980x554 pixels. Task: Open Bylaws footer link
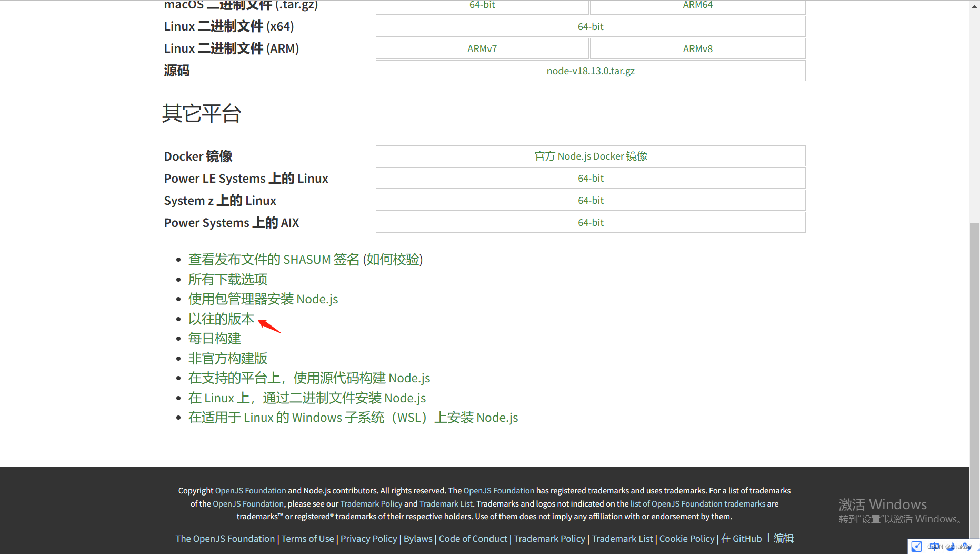coord(418,539)
